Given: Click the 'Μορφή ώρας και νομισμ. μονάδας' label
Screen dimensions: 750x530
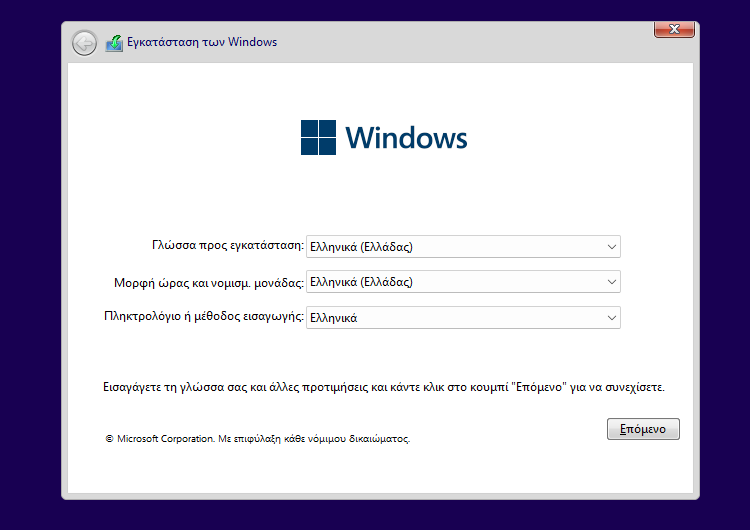Looking at the screenshot, I should click(209, 283).
